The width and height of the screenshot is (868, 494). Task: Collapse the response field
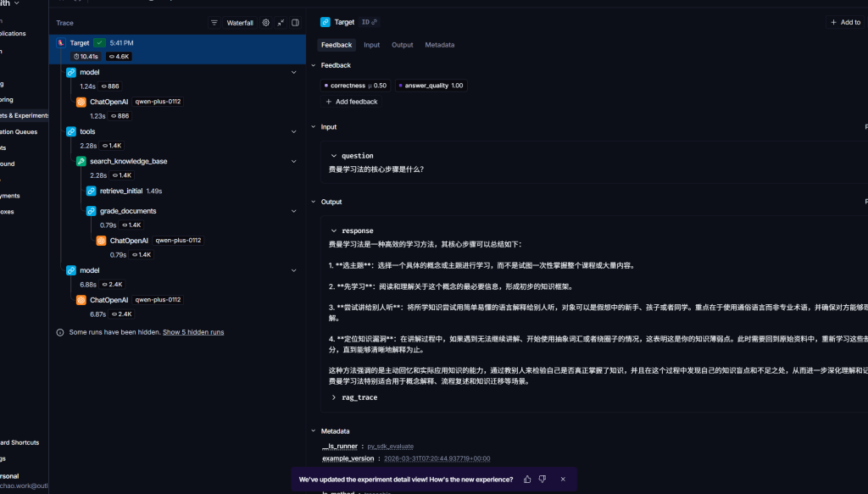334,230
